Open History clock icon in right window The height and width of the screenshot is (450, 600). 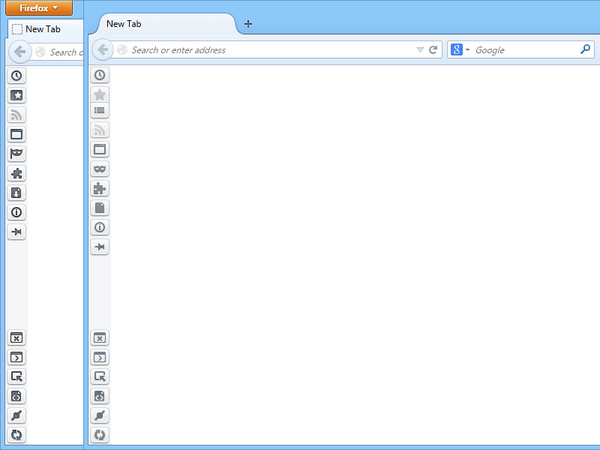point(100,75)
